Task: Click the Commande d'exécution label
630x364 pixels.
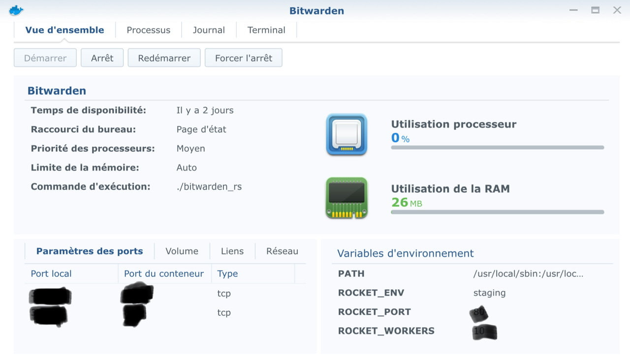Action: point(90,187)
